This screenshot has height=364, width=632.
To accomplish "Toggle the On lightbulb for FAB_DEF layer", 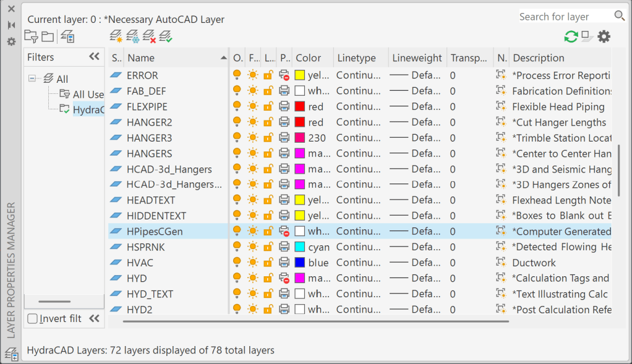I will (x=237, y=91).
